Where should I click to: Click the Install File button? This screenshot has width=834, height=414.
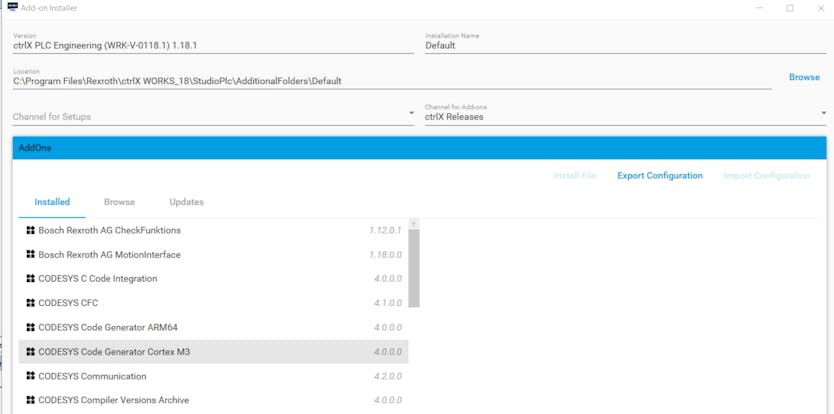coord(574,176)
